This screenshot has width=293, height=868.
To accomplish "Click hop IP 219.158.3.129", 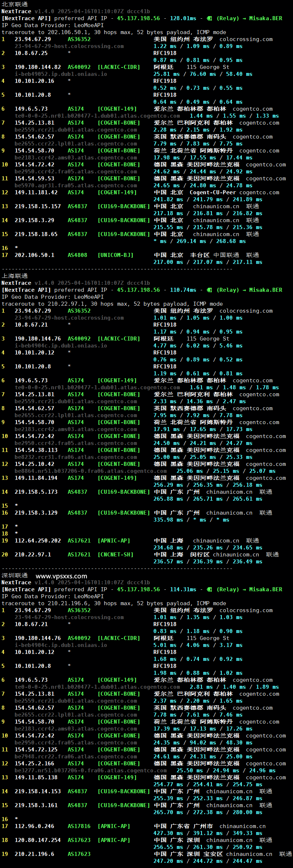I will 36,513.
